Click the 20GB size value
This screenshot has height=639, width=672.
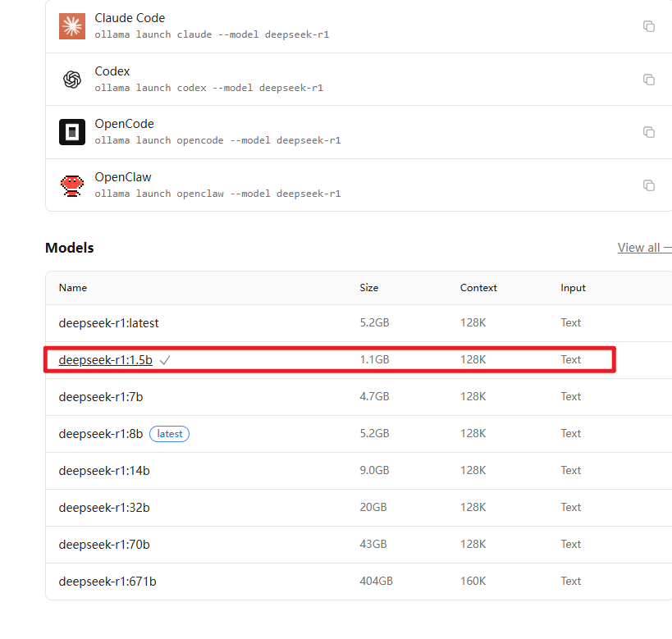point(373,507)
